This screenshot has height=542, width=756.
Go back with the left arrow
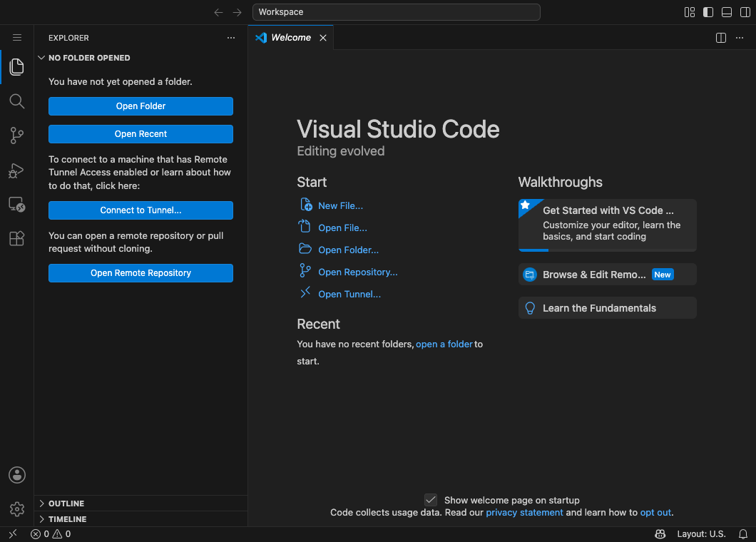(x=218, y=13)
